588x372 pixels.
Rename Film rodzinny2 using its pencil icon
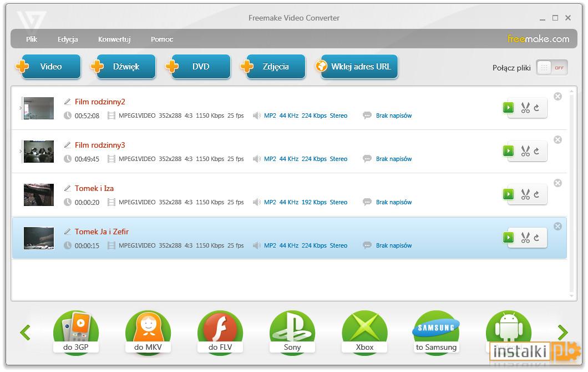pos(68,102)
